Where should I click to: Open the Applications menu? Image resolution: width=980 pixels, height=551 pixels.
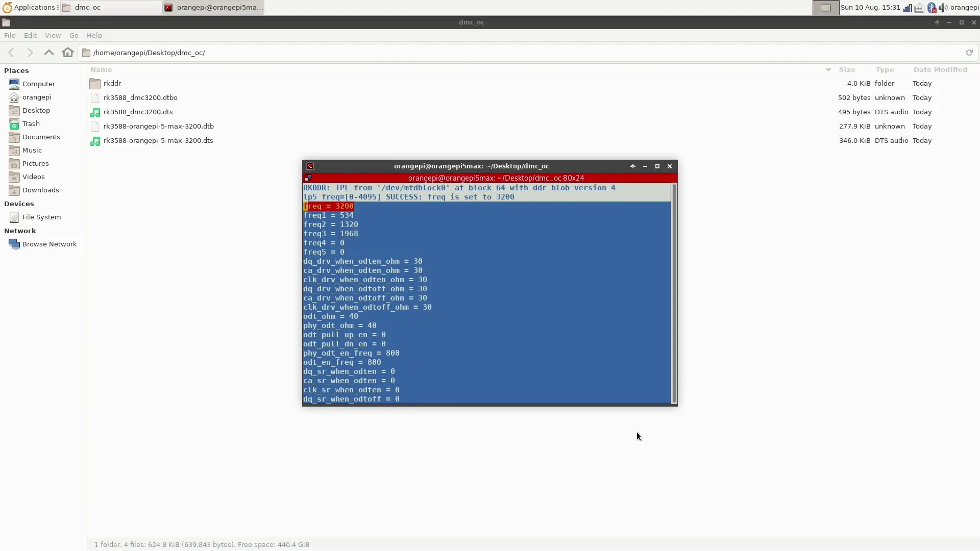point(29,8)
